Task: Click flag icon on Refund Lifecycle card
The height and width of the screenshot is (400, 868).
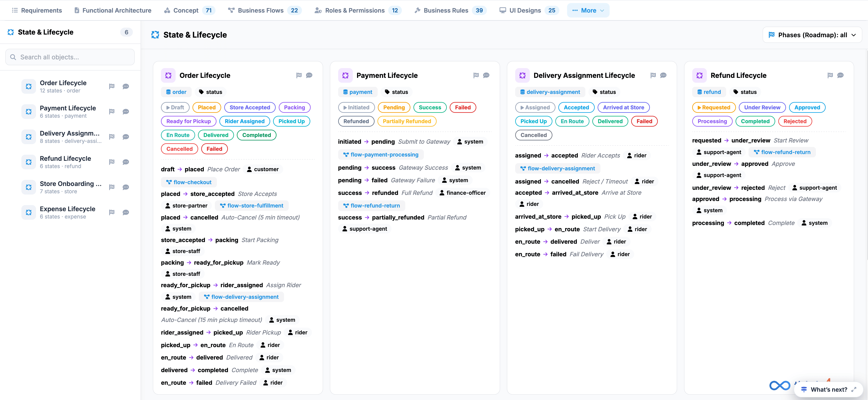Action: pyautogui.click(x=830, y=75)
